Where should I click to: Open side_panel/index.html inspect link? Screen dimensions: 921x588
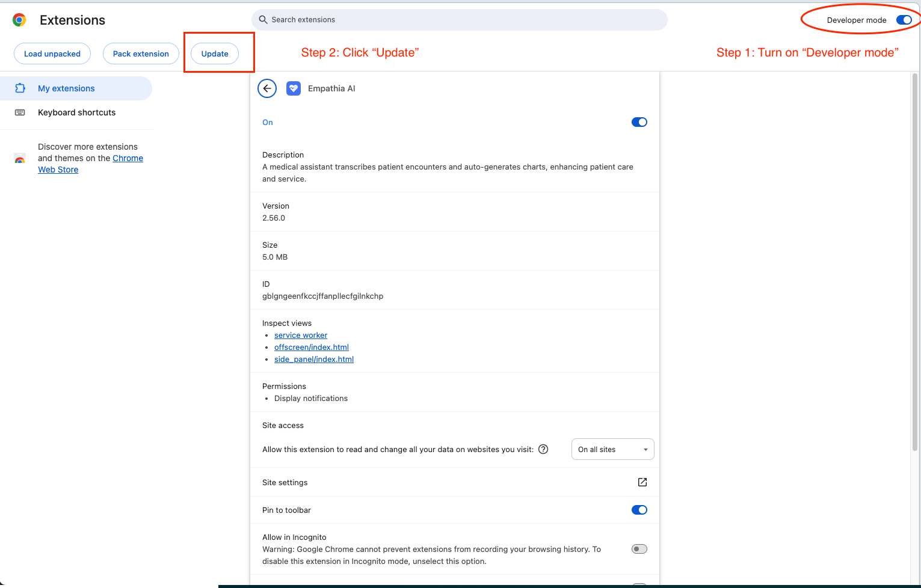point(314,360)
